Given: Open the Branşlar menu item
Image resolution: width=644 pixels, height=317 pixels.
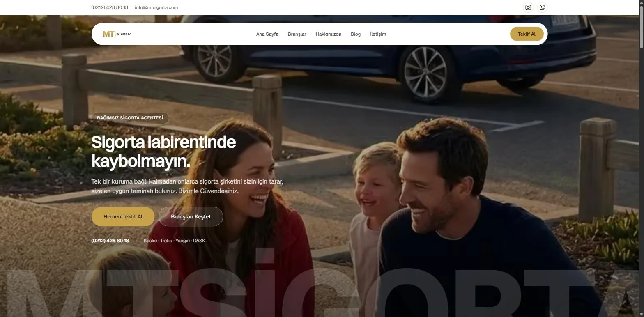Looking at the screenshot, I should tap(297, 34).
